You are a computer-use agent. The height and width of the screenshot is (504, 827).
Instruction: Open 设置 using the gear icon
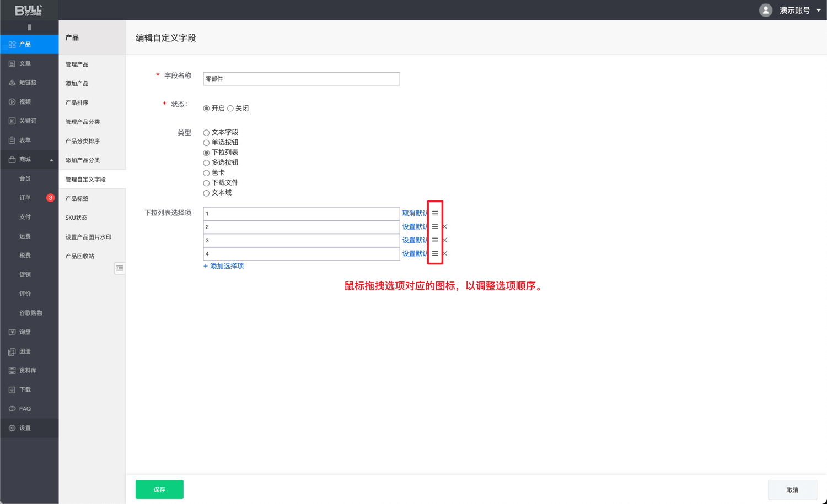point(12,428)
